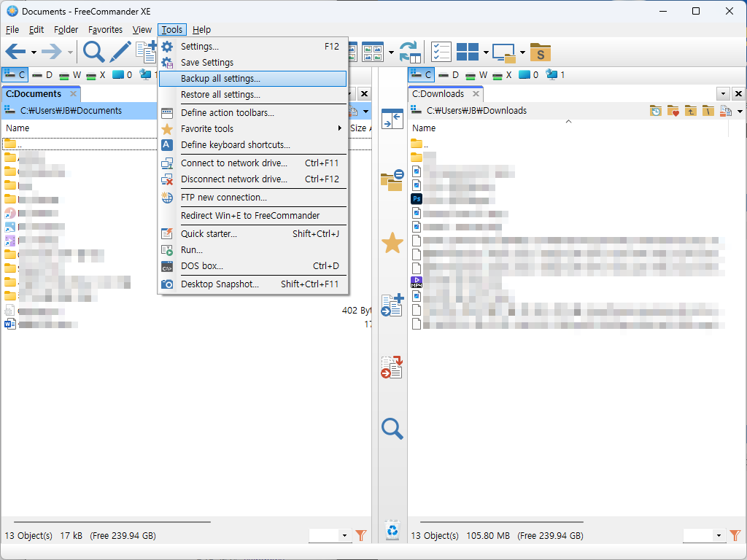Click network drive 1 in right pane
Viewport: 747px width, 560px height.
[555, 75]
